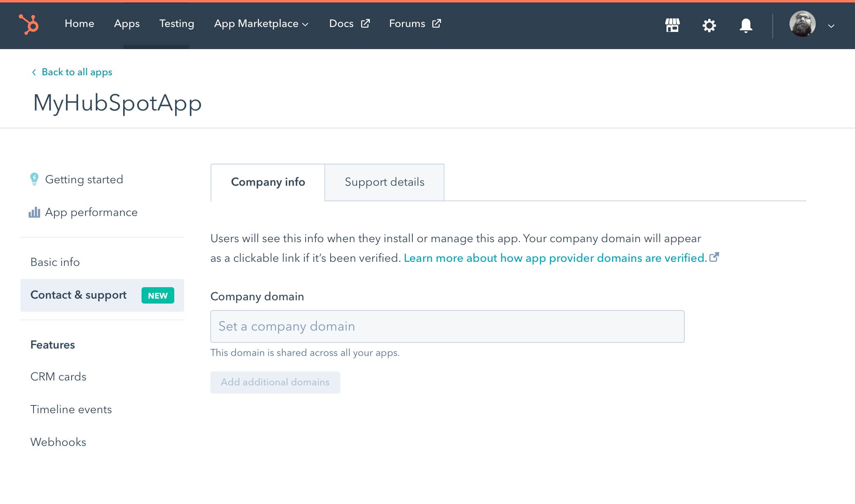Open the Testing navigation item

click(x=177, y=24)
